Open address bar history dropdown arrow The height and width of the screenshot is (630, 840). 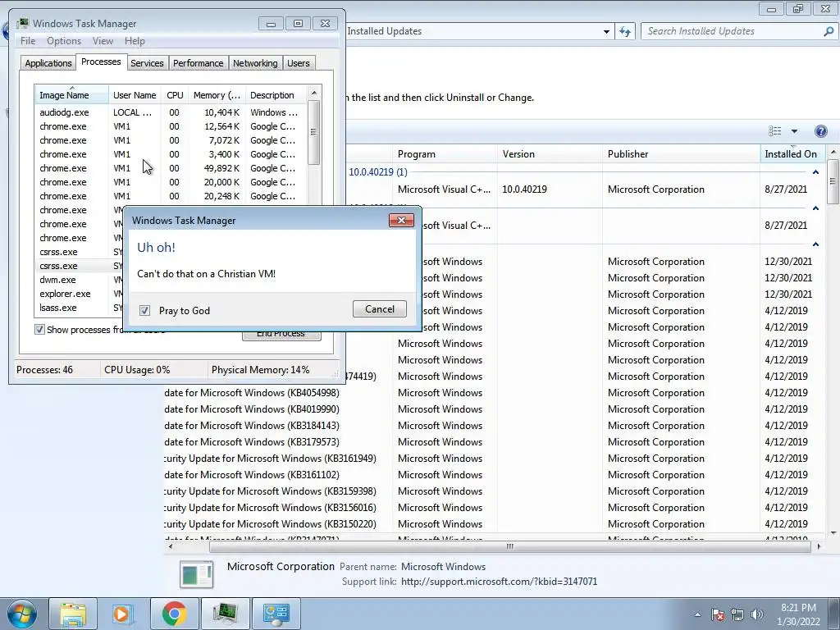coord(606,32)
